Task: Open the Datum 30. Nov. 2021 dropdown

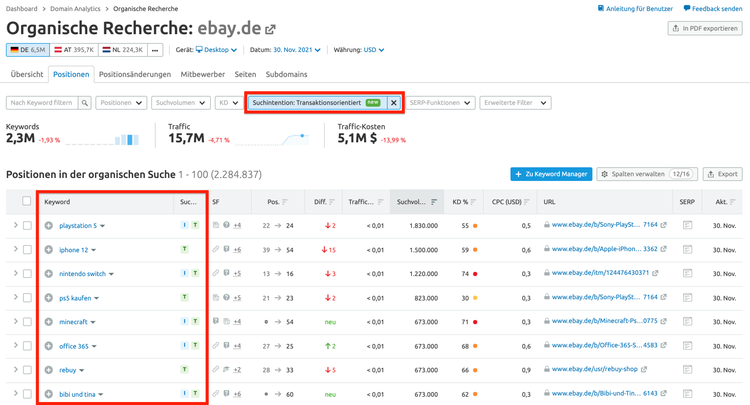Action: [x=297, y=50]
